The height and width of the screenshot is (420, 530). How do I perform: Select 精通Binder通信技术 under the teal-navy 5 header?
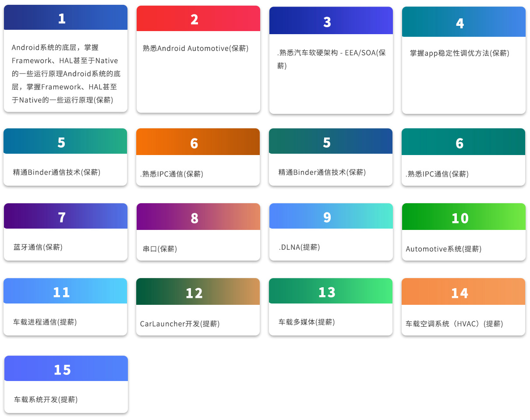(x=322, y=172)
